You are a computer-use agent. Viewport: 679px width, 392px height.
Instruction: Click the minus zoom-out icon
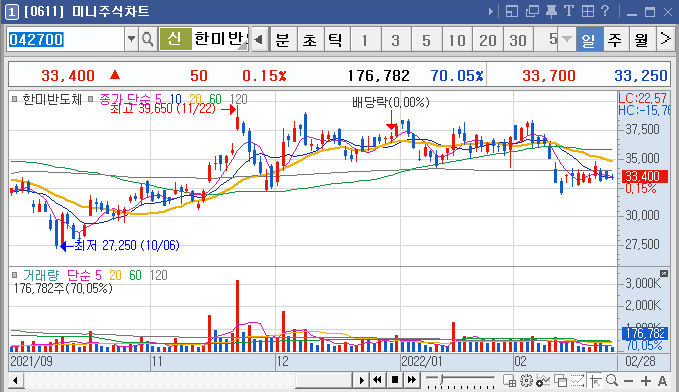pyautogui.click(x=629, y=381)
